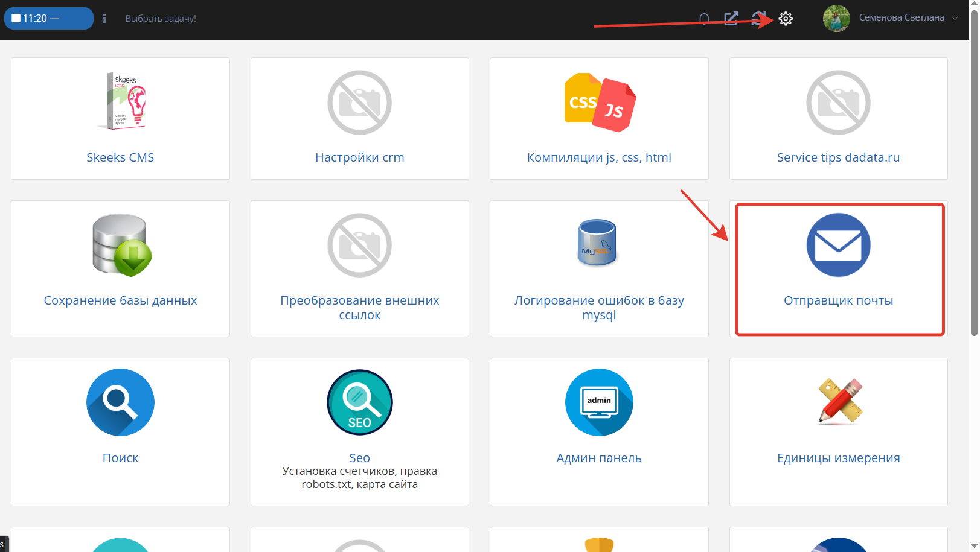Open Компиляции js, css, html
The image size is (980, 552).
click(x=599, y=157)
